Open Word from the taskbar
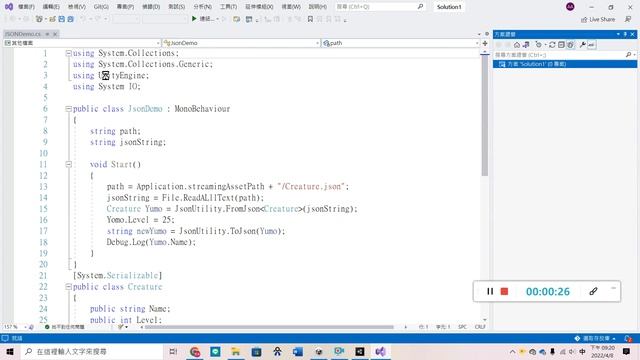Screen dimensions: 640x360 pos(298,351)
